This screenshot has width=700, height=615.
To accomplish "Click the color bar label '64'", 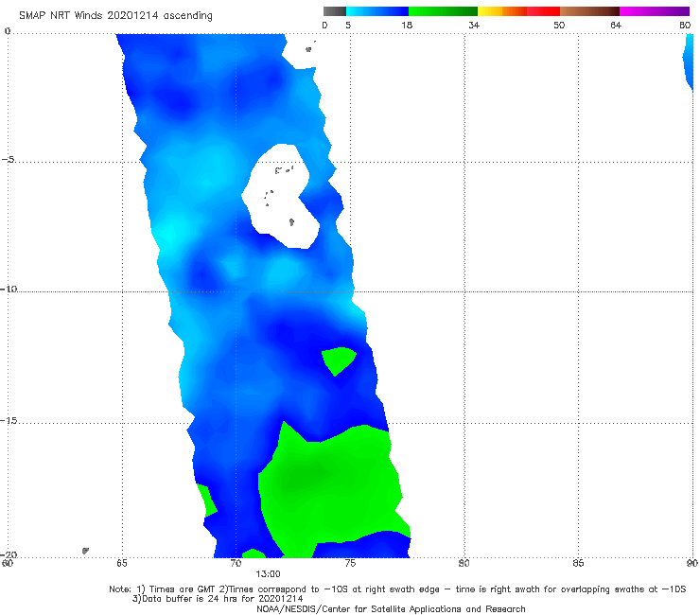I will pyautogui.click(x=616, y=25).
